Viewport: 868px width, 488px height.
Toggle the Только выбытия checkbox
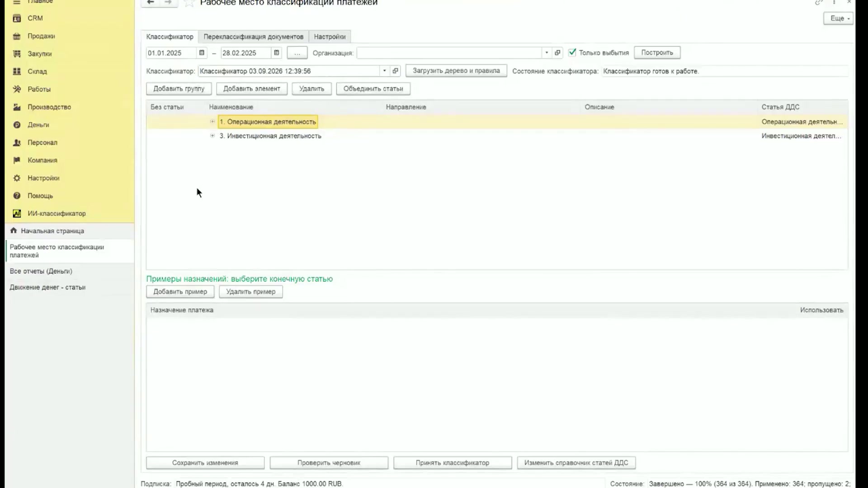pos(572,52)
